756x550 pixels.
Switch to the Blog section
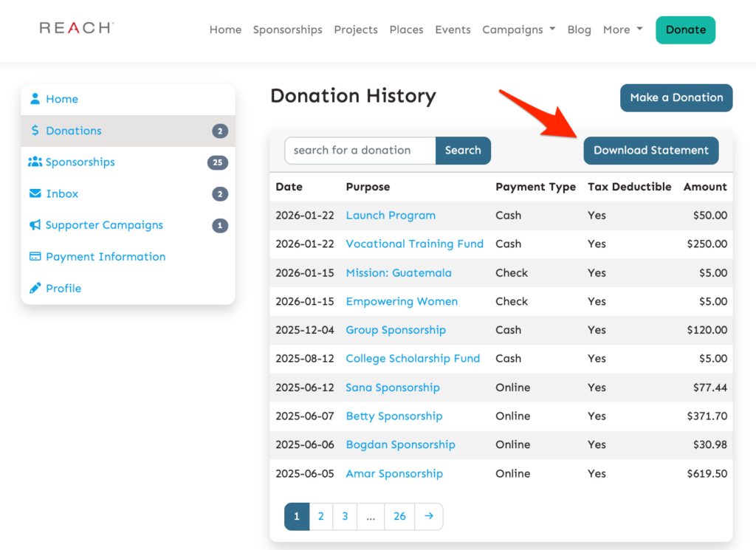[579, 30]
